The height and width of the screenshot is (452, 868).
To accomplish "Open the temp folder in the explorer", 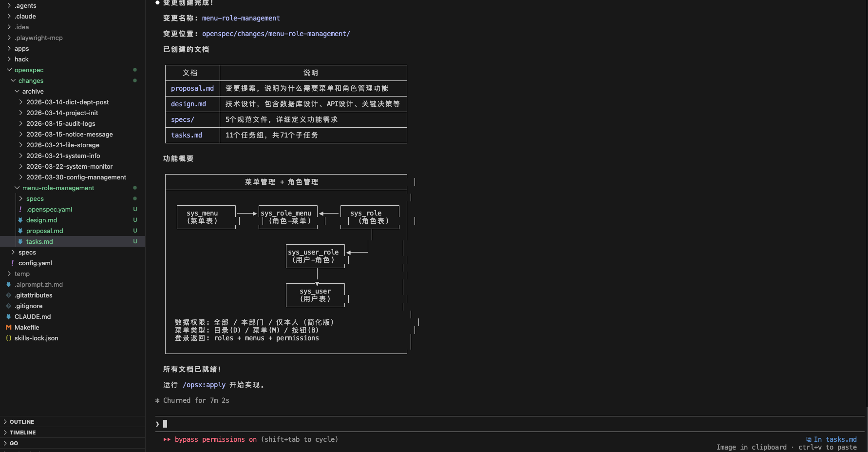I will point(22,274).
